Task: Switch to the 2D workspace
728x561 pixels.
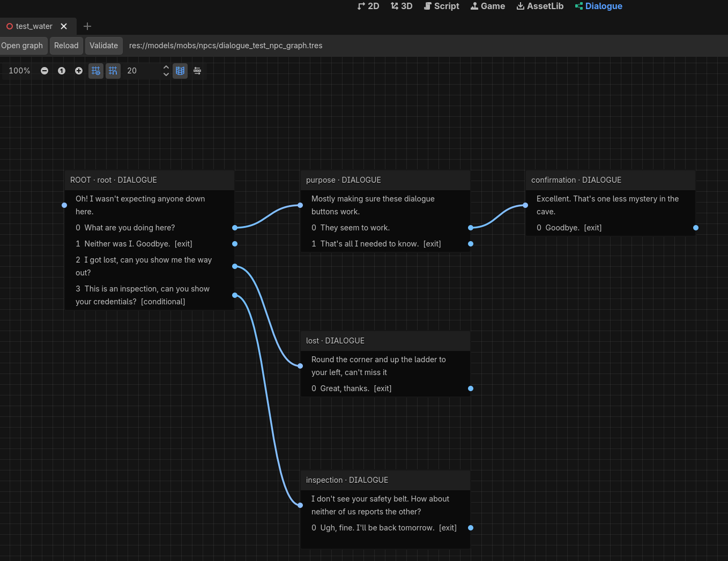Action: point(368,6)
